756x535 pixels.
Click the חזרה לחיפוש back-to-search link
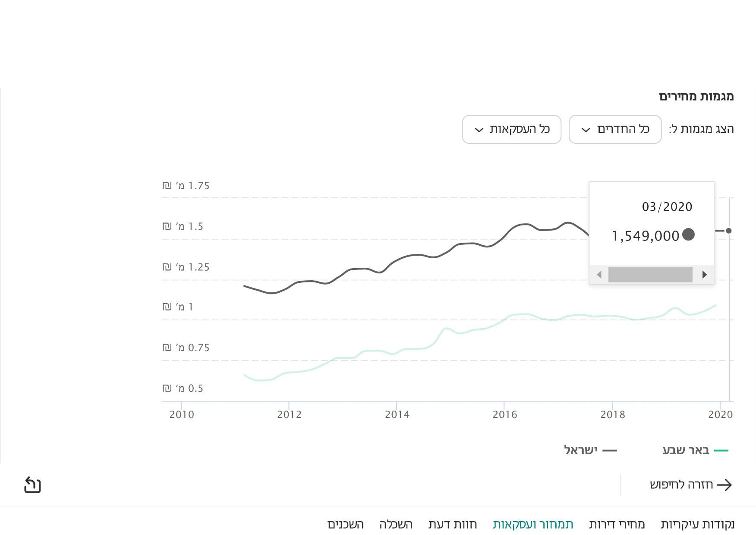coord(681,485)
